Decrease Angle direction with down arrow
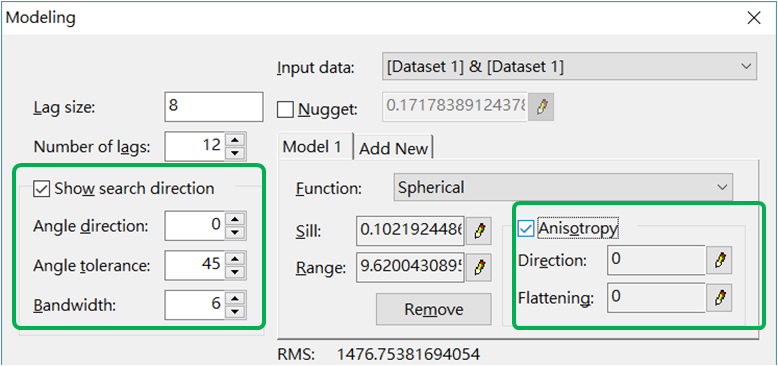 click(235, 232)
